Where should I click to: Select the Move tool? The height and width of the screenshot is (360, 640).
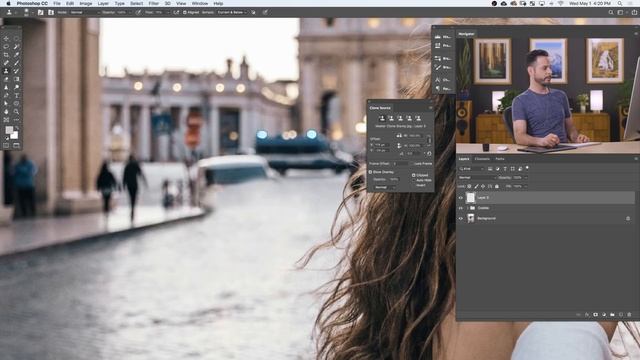click(6, 39)
